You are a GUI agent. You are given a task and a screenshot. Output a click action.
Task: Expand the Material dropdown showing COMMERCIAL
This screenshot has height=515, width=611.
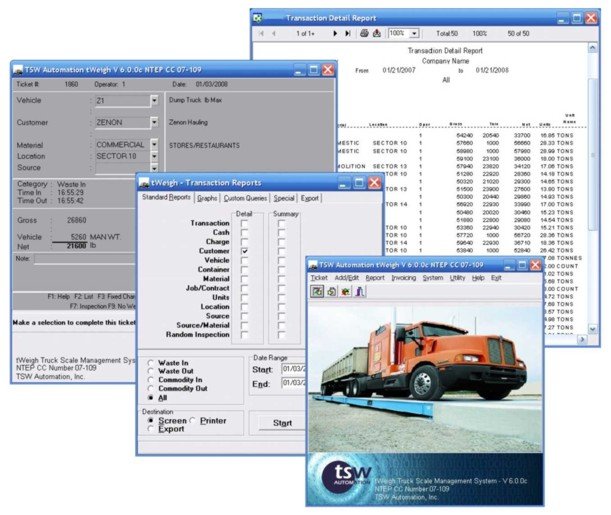155,145
